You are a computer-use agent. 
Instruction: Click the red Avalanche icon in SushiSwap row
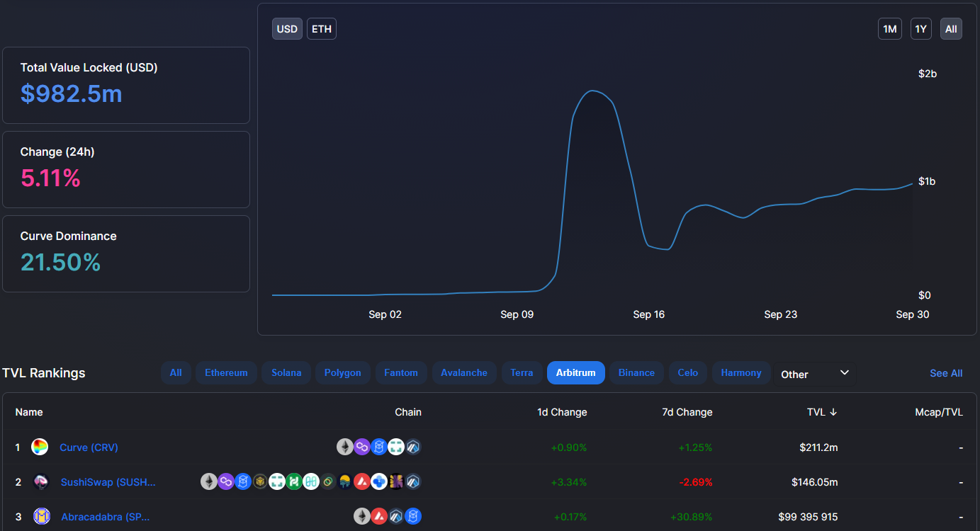coord(362,482)
